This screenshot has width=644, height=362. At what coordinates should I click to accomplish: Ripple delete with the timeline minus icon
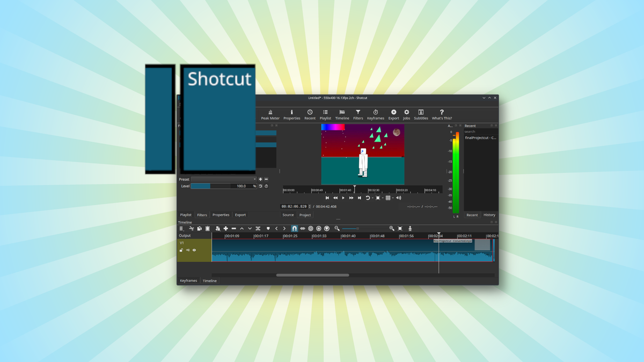(233, 228)
